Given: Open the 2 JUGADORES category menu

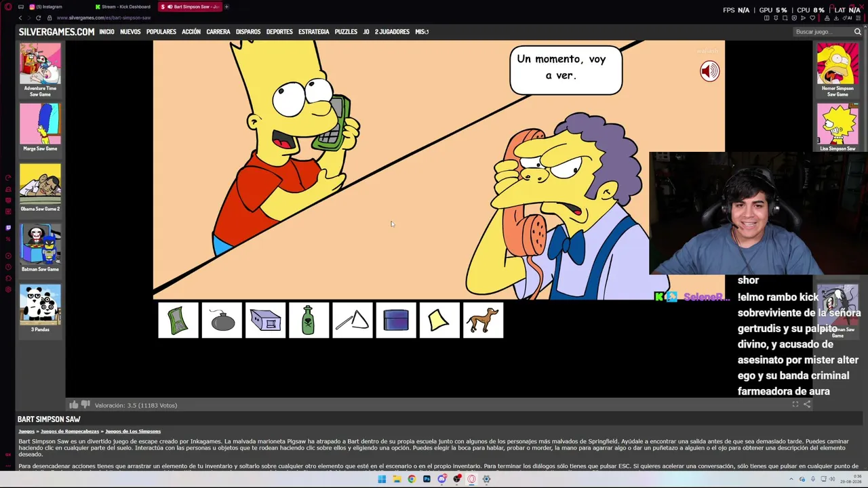Looking at the screenshot, I should point(392,32).
